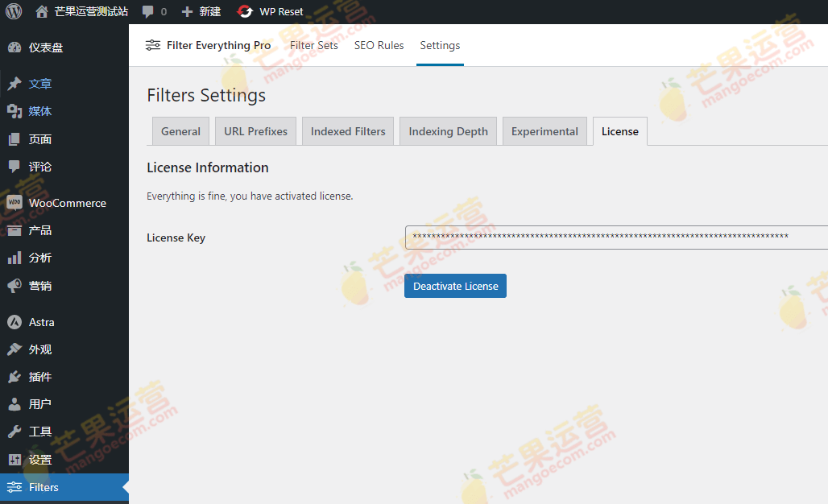Open the site home icon in admin bar
Screen dimensions: 828x504
(42, 11)
